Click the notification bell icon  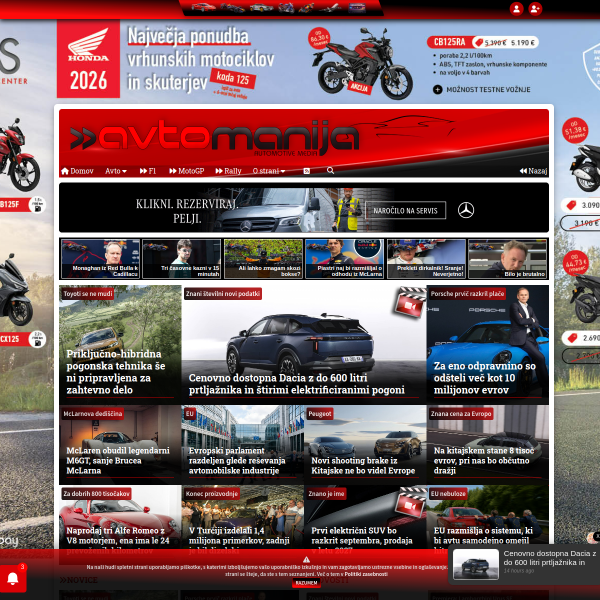(13, 578)
